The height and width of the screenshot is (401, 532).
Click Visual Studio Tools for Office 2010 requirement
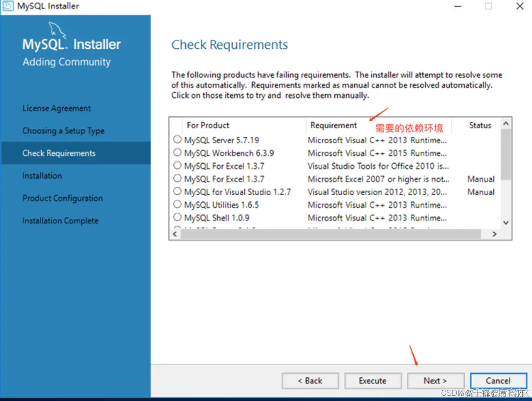click(378, 166)
